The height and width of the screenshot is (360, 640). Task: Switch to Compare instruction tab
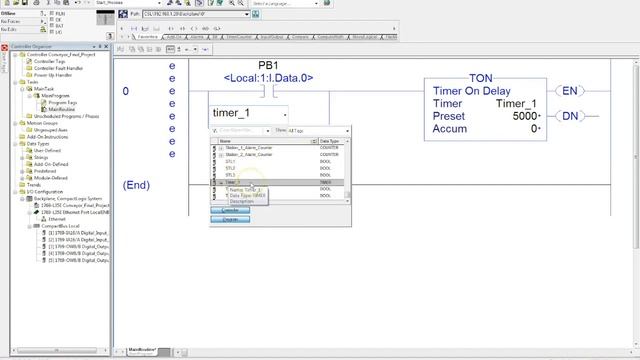[300, 37]
